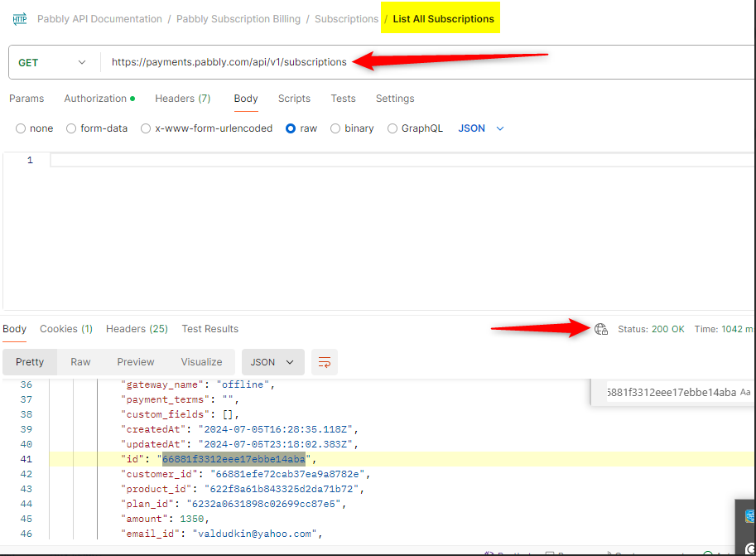
Task: Click the amount value 1350
Action: coord(192,519)
